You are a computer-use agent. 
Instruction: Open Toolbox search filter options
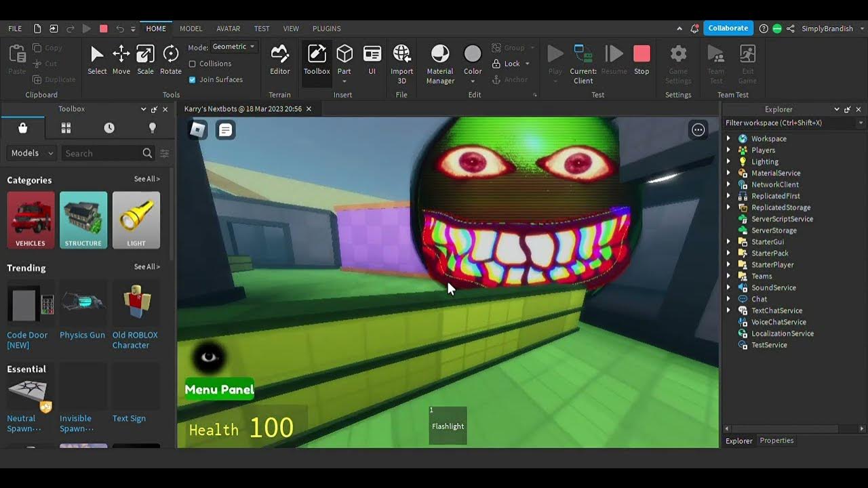(164, 154)
